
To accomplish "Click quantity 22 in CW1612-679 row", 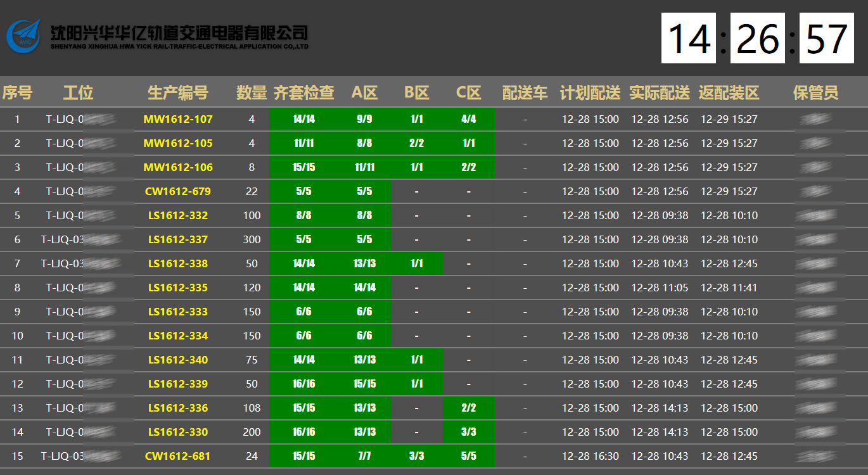I will click(x=252, y=191).
